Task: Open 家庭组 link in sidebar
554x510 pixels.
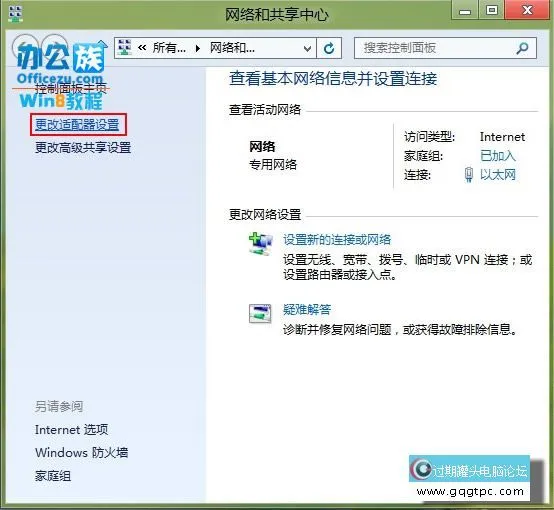Action: pos(53,476)
